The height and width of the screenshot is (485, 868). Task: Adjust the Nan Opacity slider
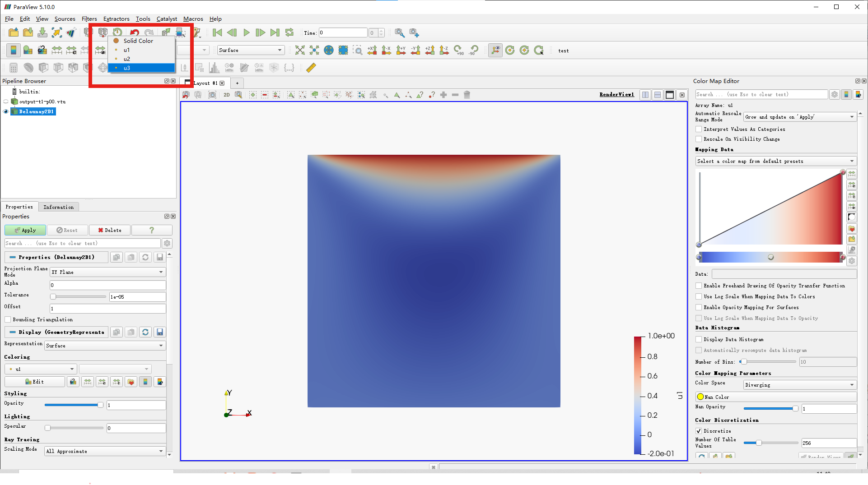point(770,408)
